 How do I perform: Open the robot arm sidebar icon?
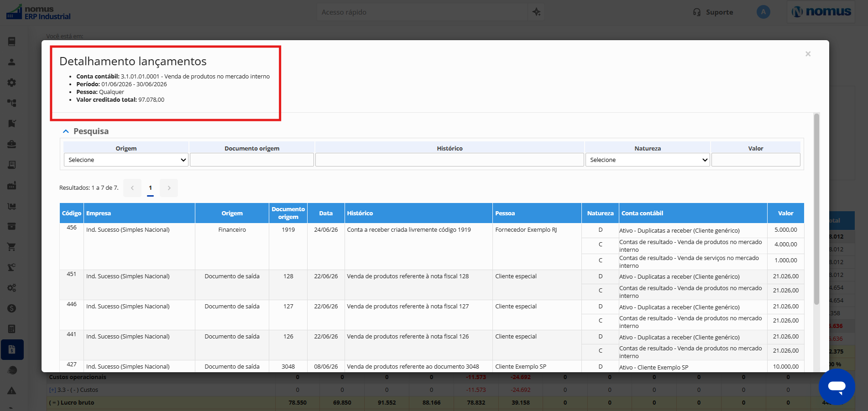[12, 267]
